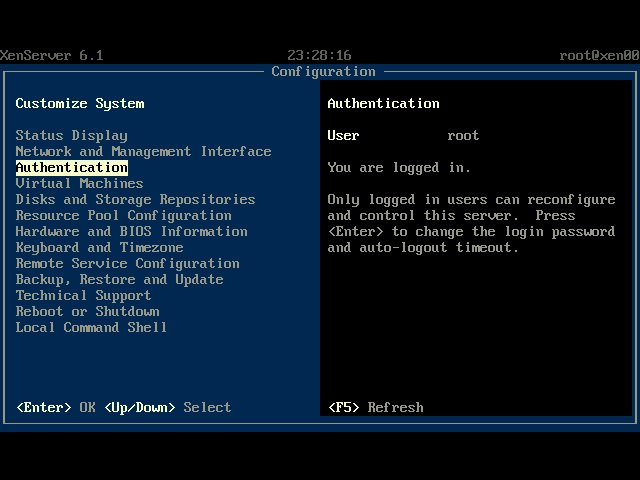Open Network and Management Interface

[143, 151]
